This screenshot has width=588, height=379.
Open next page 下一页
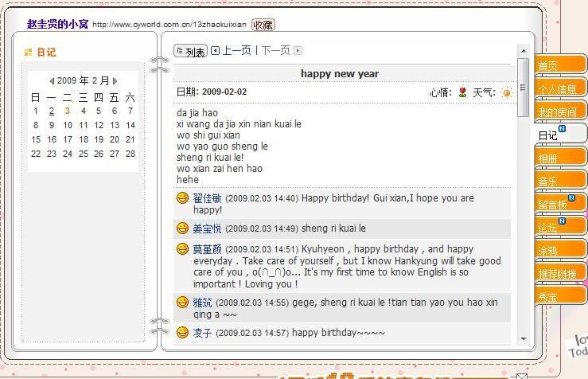point(275,50)
